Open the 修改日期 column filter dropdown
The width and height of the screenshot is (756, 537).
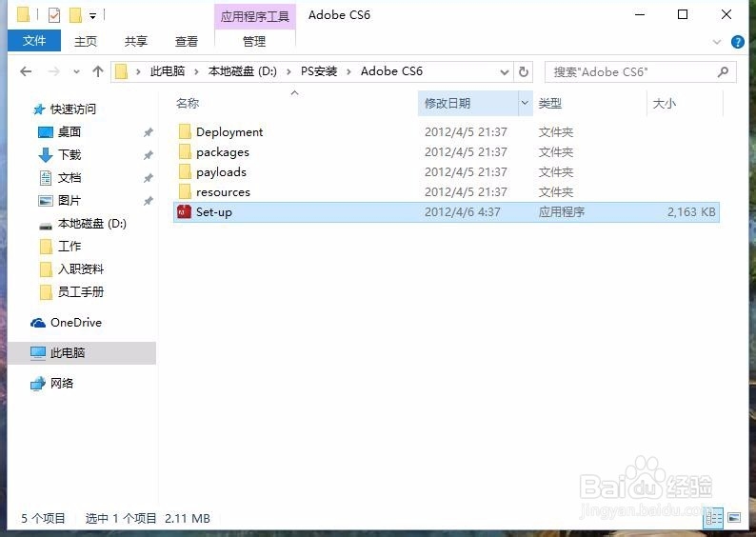(x=525, y=103)
